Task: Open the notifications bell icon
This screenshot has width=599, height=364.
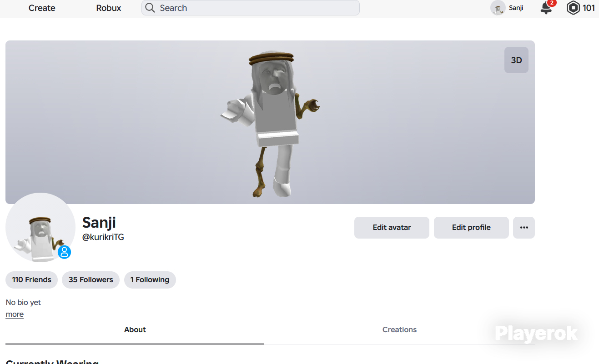Action: (x=546, y=8)
